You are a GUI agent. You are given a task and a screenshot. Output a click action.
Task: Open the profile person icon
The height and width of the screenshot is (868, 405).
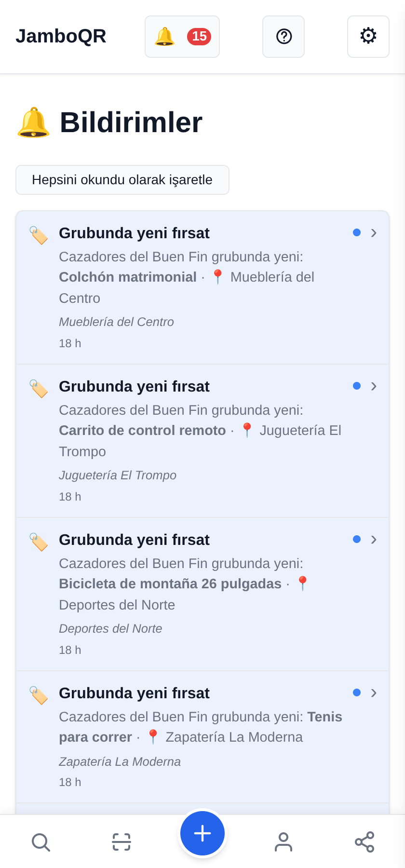(x=283, y=842)
